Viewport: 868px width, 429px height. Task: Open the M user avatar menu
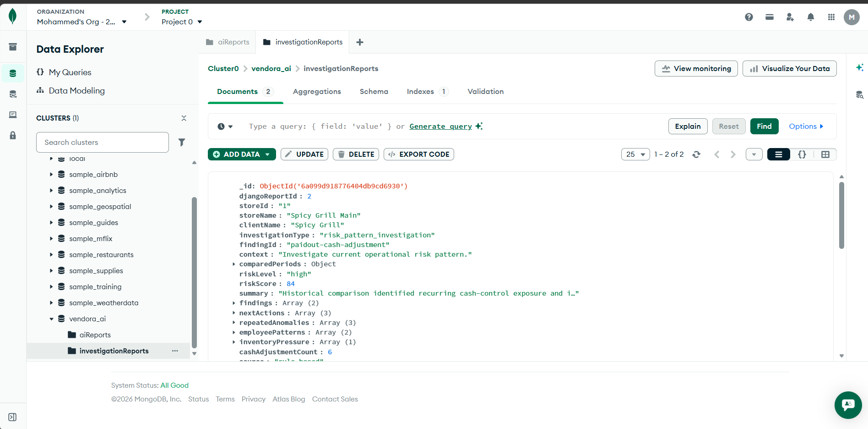852,17
